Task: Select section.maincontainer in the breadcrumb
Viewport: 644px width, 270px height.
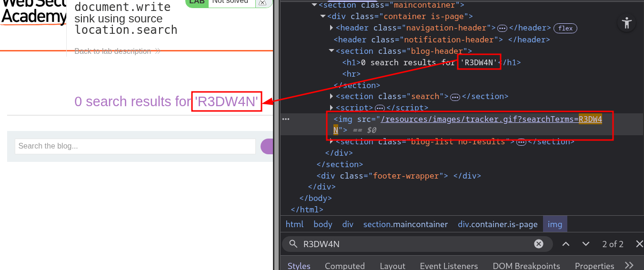Action: [x=405, y=224]
